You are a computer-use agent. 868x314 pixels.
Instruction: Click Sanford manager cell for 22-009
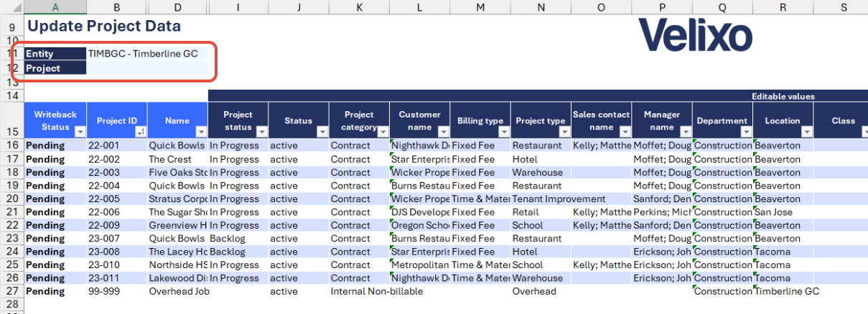click(x=662, y=225)
